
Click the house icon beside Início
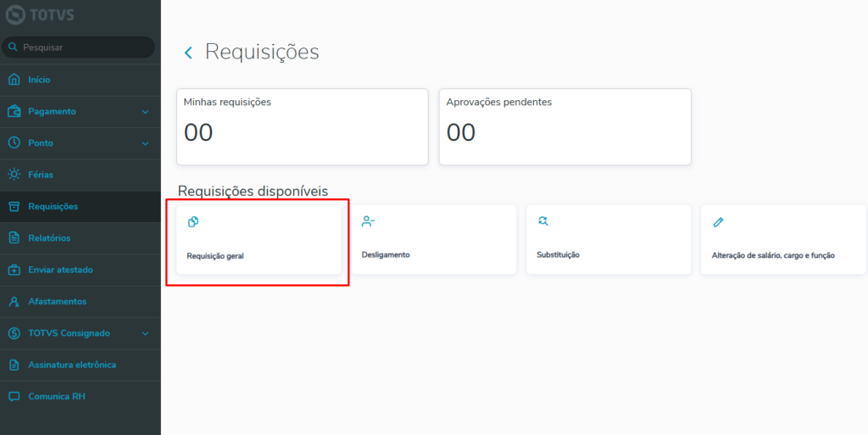click(14, 80)
